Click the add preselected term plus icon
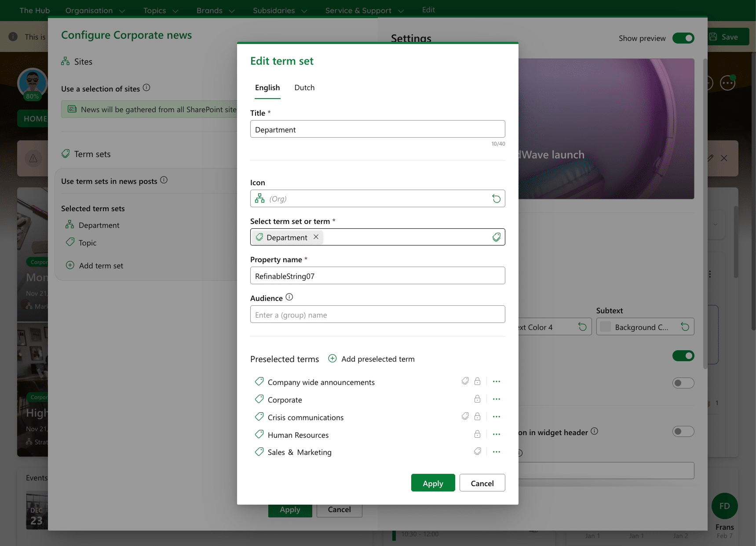756x546 pixels. coord(332,359)
